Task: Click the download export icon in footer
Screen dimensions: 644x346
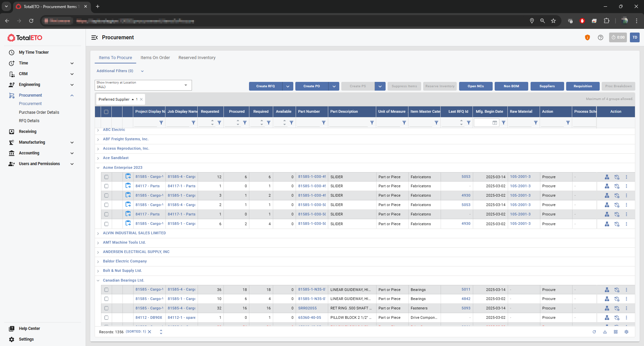Action: (x=605, y=332)
